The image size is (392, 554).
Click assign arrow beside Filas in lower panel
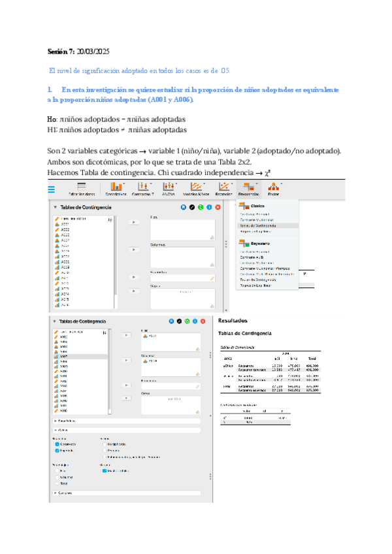(126, 335)
